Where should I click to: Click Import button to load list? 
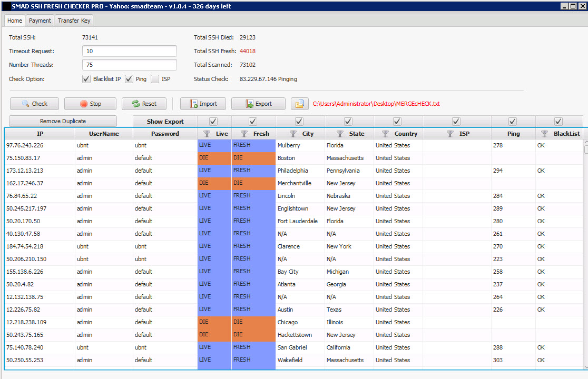(203, 104)
